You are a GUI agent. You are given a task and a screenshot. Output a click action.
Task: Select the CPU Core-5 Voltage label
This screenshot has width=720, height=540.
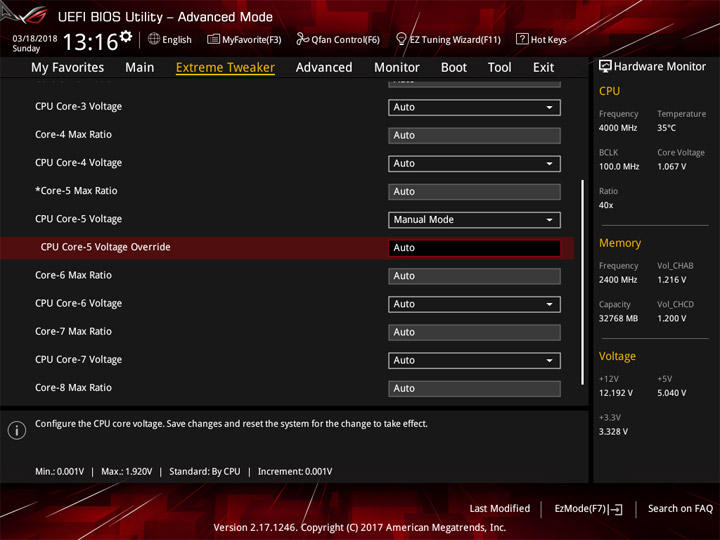pyautogui.click(x=79, y=219)
